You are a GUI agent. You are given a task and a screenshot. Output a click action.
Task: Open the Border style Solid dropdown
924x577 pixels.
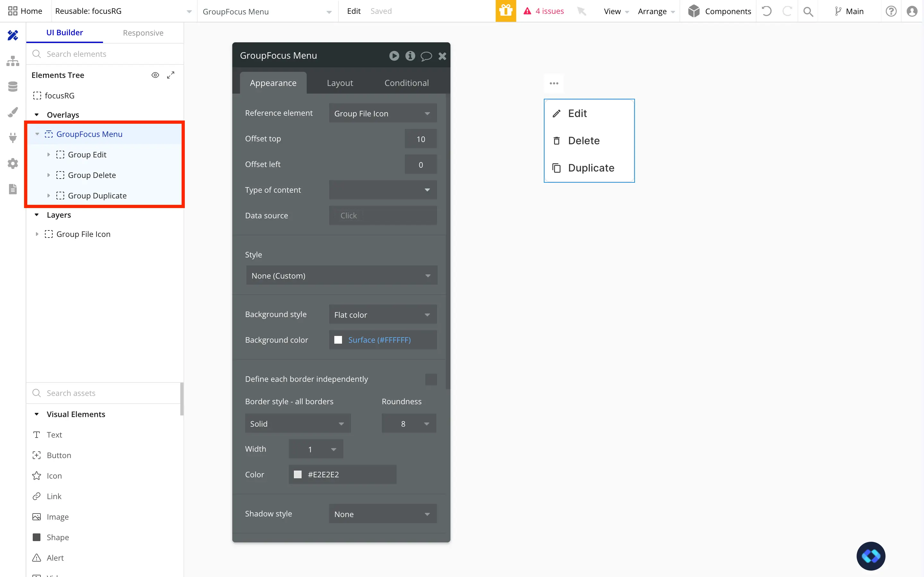pos(297,423)
